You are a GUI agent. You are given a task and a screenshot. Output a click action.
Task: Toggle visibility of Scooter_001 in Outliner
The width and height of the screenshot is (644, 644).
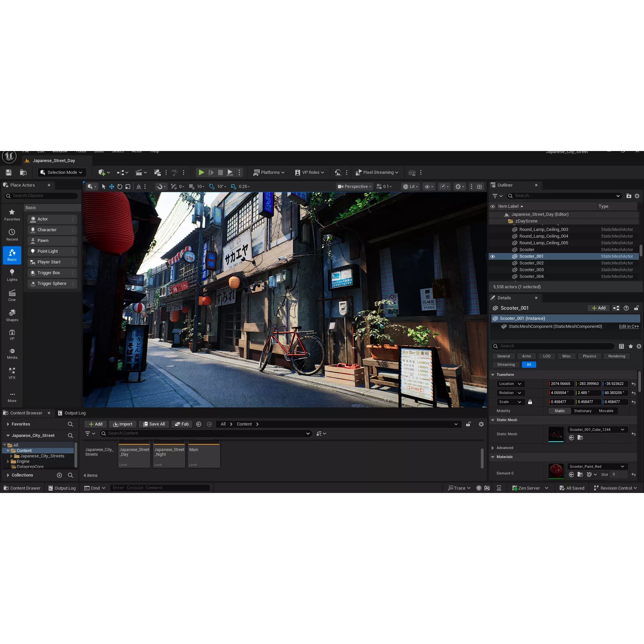click(x=492, y=256)
